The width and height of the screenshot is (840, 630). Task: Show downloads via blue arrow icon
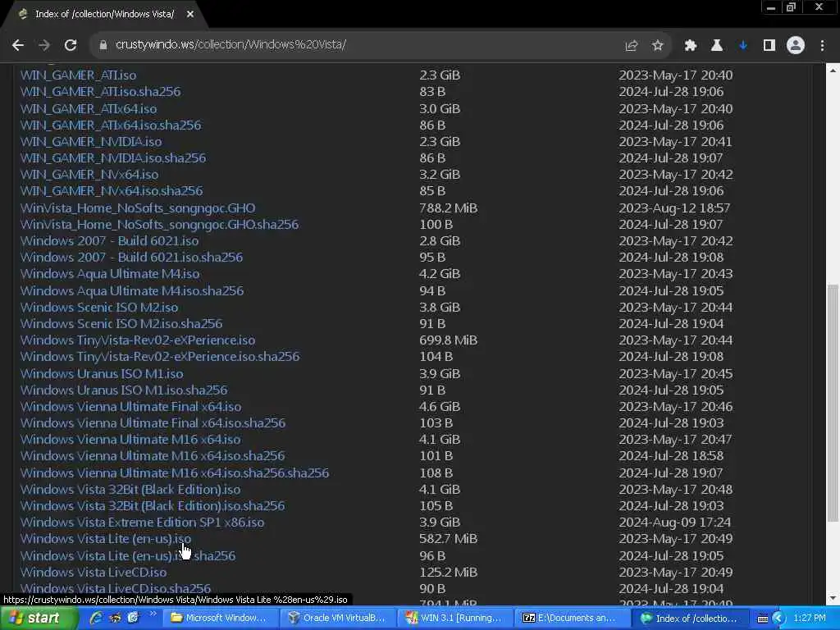743,46
